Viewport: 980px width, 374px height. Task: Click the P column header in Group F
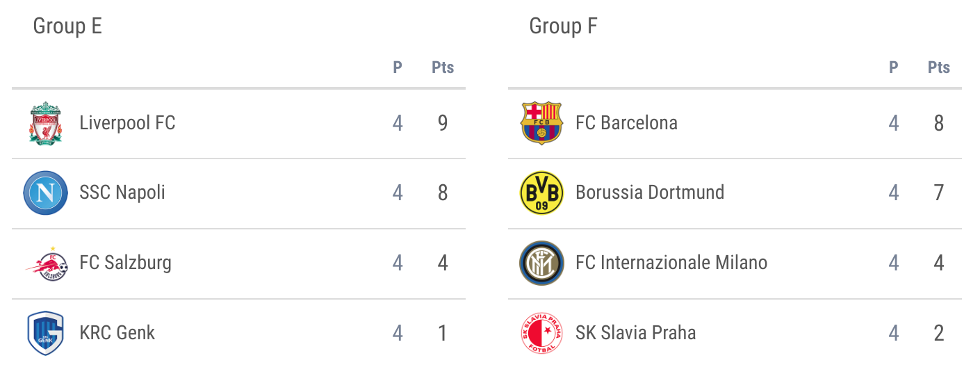[x=893, y=67]
